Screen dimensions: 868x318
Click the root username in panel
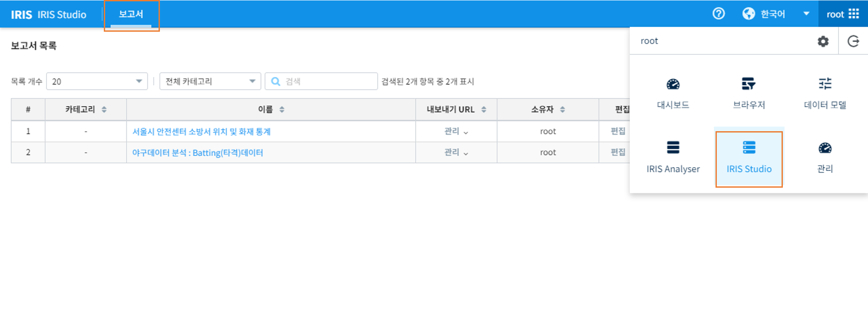(649, 41)
